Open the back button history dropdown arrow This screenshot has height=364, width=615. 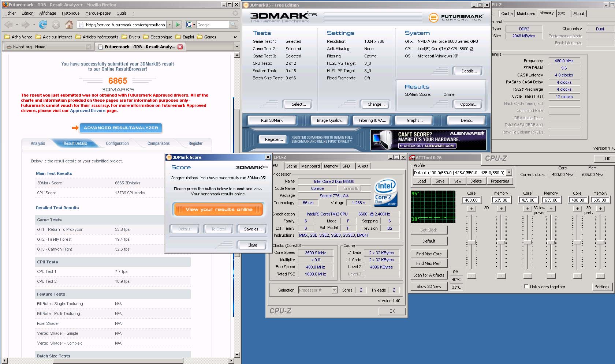[17, 25]
